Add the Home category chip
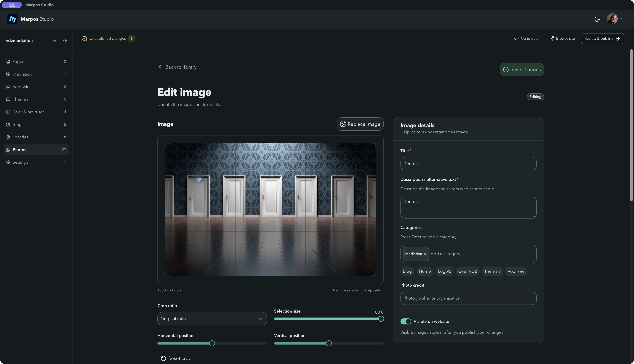Screen dimensions: 634x364 point(425,271)
